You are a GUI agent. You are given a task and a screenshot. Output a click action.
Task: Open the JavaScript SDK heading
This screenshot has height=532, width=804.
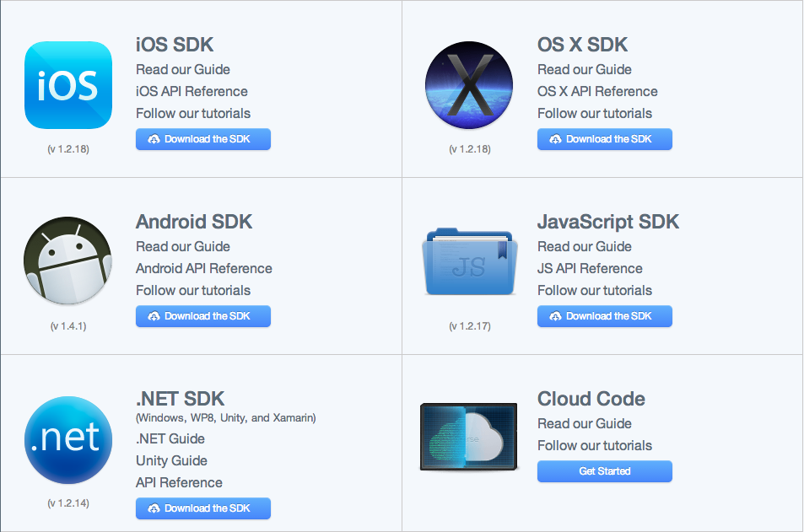[x=608, y=222]
